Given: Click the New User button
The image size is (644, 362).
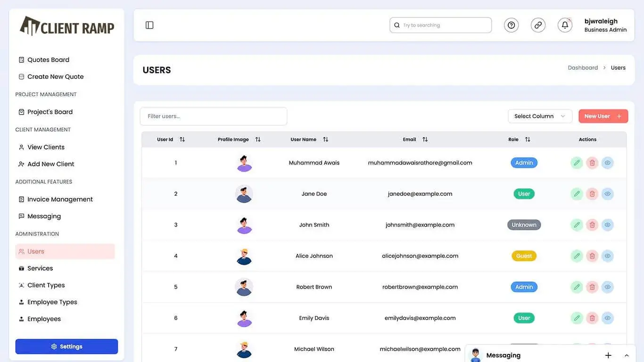Looking at the screenshot, I should (x=603, y=116).
